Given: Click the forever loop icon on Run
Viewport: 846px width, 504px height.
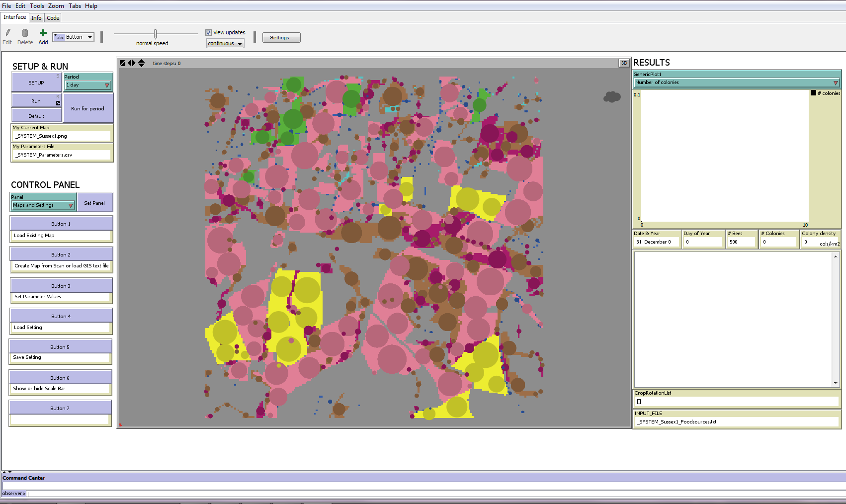Looking at the screenshot, I should pos(58,103).
